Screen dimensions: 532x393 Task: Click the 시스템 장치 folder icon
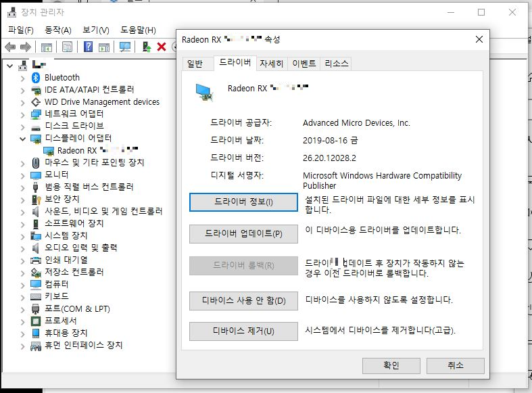point(36,236)
